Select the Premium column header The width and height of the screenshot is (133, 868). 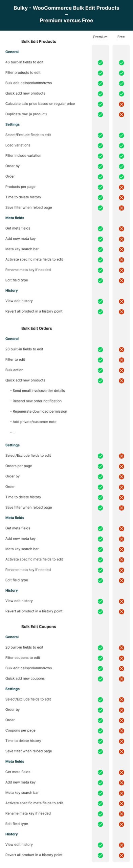click(101, 37)
